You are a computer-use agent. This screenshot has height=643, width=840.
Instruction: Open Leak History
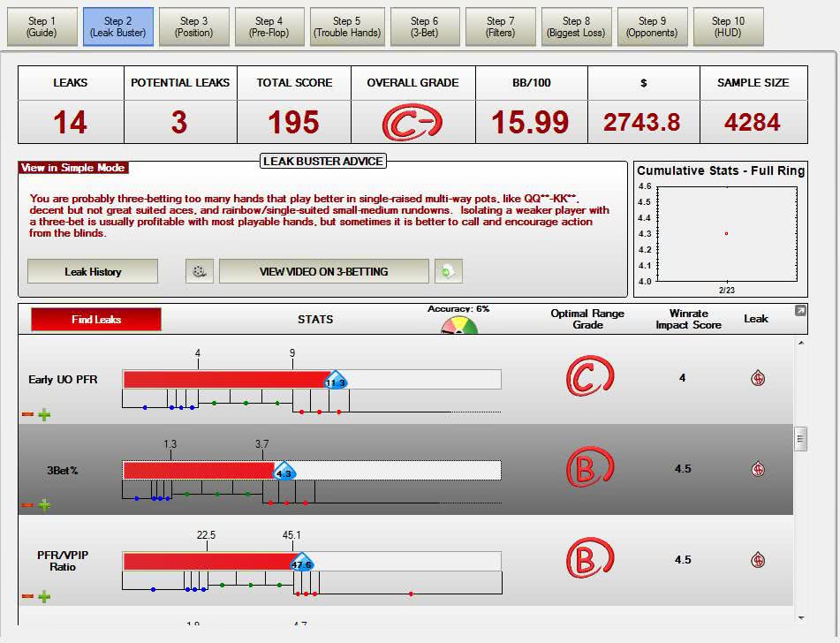(93, 272)
